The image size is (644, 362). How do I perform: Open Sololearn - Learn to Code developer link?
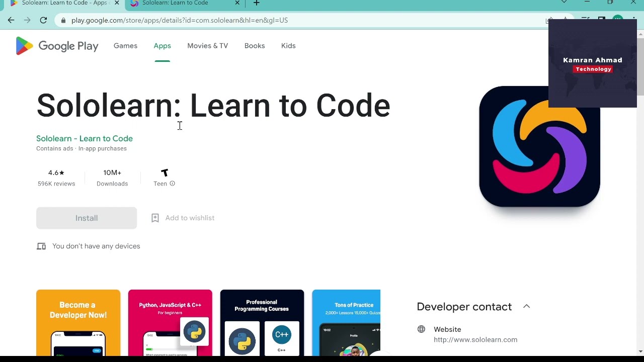tap(85, 138)
